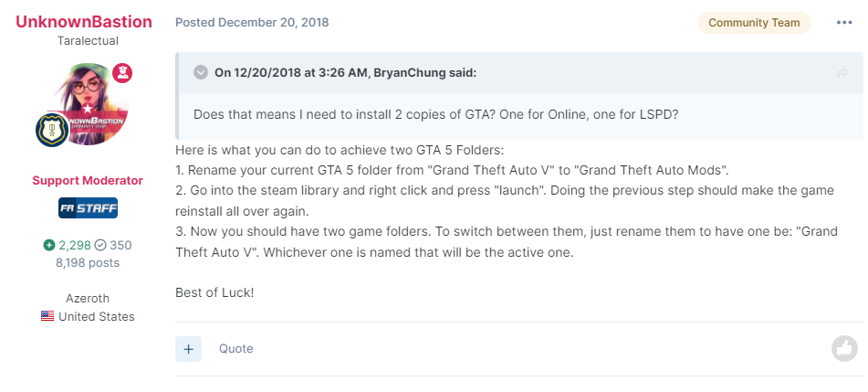This screenshot has height=392, width=868.
Task: Click the Support Moderator group title
Action: coord(88,180)
